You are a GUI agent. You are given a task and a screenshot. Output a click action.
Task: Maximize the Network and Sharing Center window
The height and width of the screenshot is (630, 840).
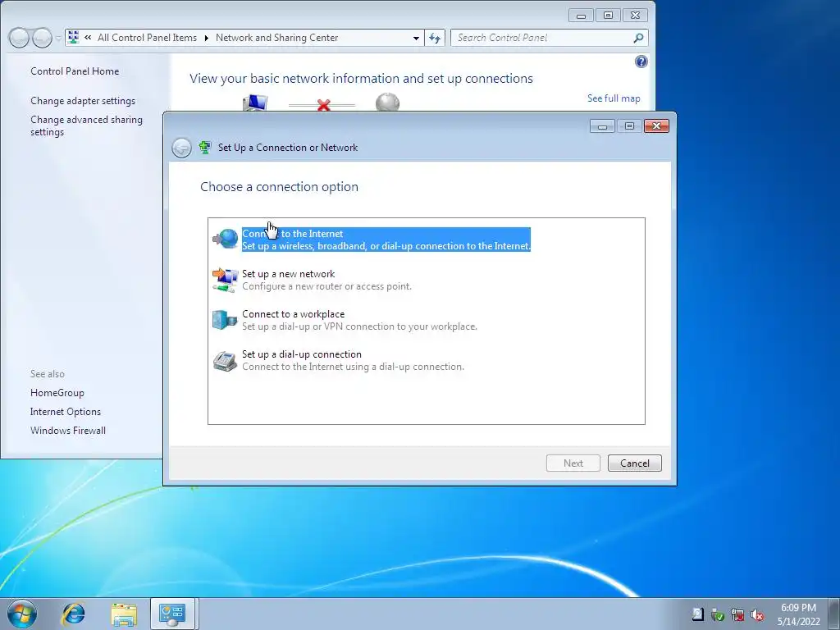tap(608, 16)
